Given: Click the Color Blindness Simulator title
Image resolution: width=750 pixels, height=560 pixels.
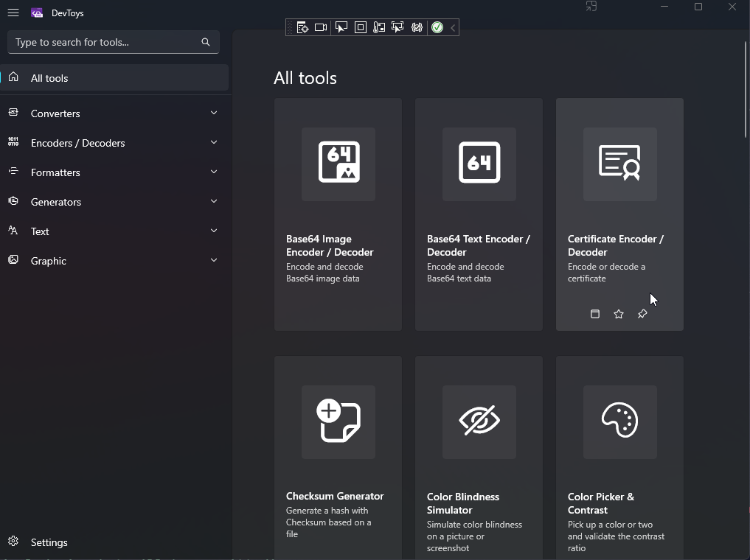Looking at the screenshot, I should tap(463, 503).
